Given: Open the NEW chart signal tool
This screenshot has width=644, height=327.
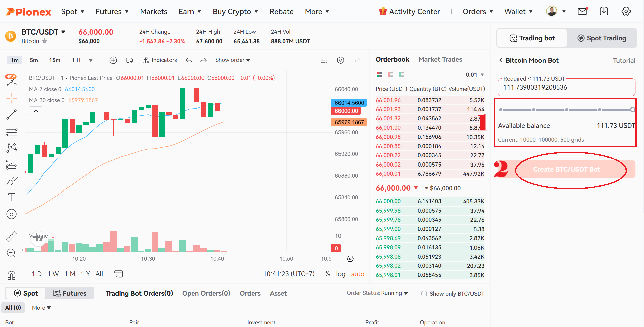Looking at the screenshot, I should (11, 81).
